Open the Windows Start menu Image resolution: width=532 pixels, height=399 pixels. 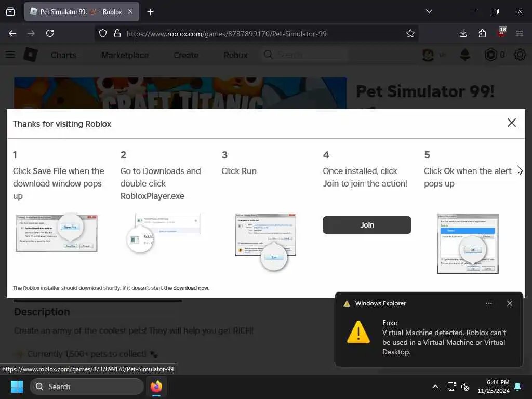pos(17,387)
